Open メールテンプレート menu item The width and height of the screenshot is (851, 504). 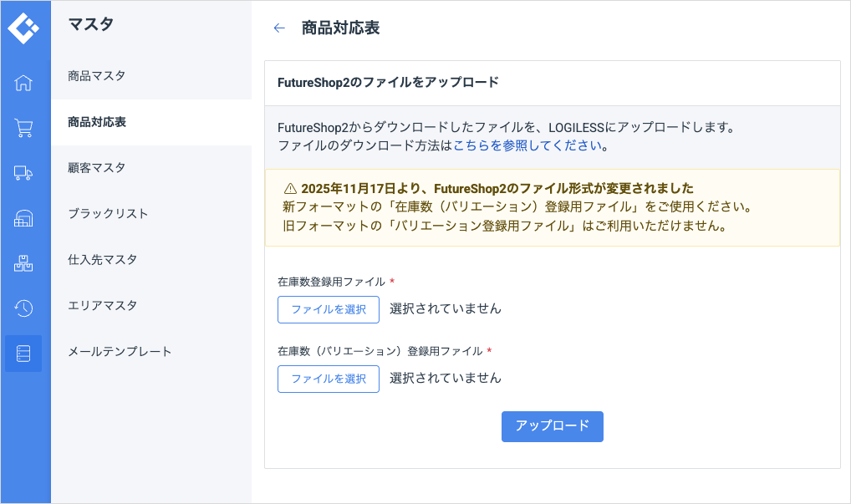point(120,352)
